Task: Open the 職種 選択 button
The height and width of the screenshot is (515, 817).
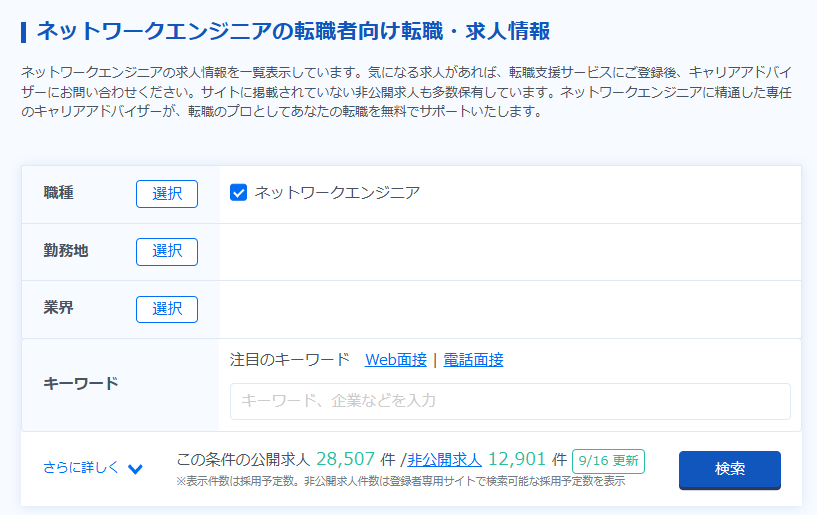Action: click(167, 194)
